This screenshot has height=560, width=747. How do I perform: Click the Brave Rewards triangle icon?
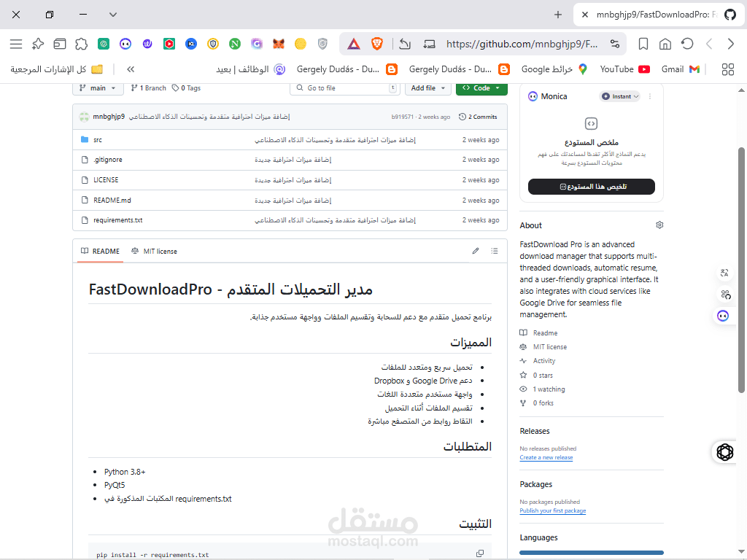tap(354, 44)
